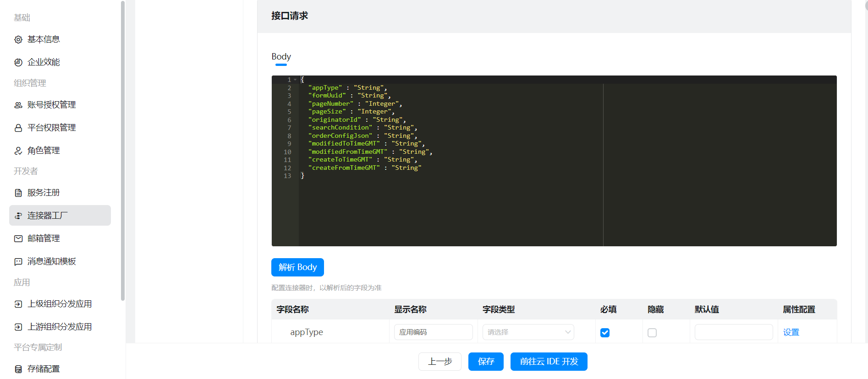Image resolution: width=868 pixels, height=379 pixels.
Task: Click the document icon beside 服务注册
Action: (18, 193)
